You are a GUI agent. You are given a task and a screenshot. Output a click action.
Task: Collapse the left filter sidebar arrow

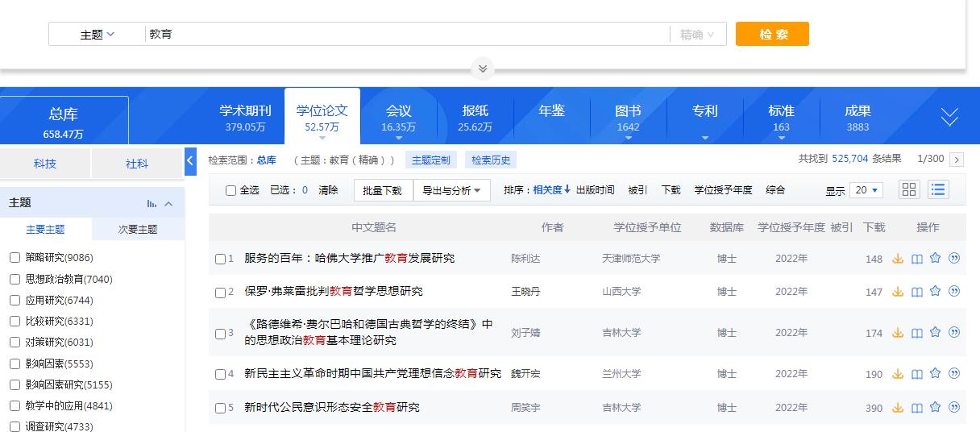point(190,161)
